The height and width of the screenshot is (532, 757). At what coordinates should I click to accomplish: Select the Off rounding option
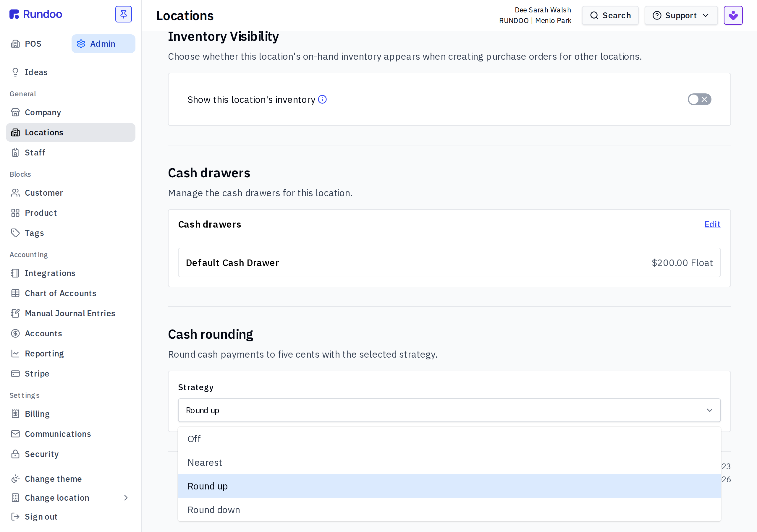449,439
